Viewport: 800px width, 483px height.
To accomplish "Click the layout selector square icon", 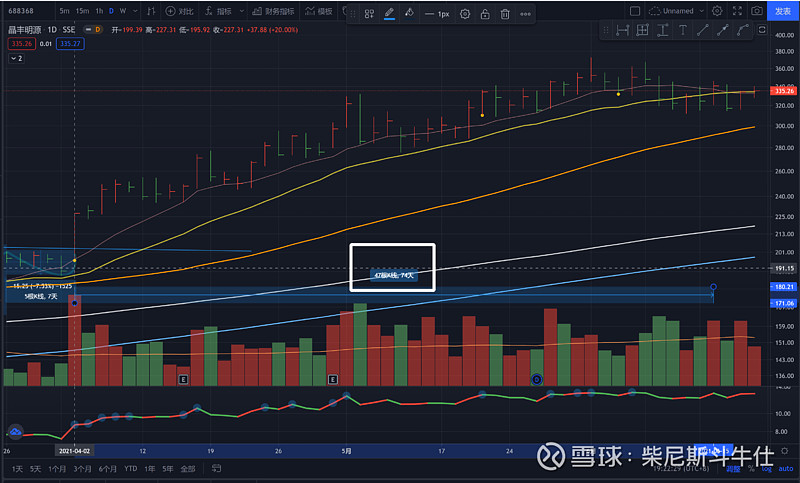I will (x=635, y=11).
